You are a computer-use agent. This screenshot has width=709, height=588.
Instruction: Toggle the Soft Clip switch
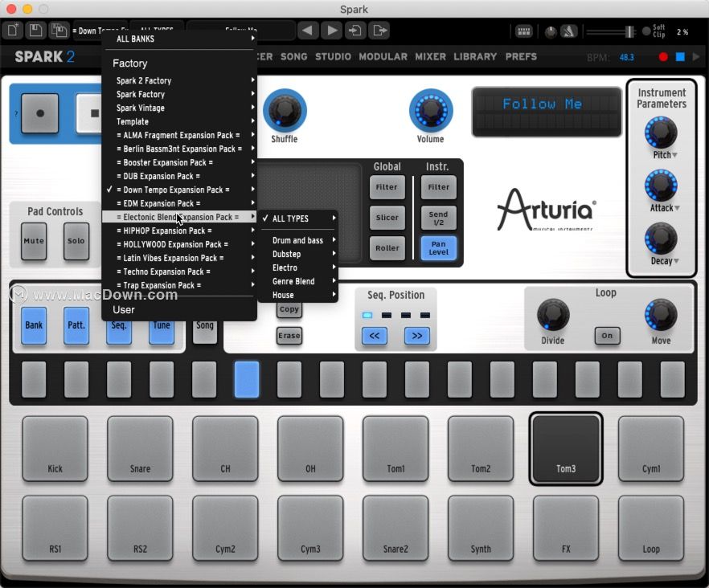(646, 31)
